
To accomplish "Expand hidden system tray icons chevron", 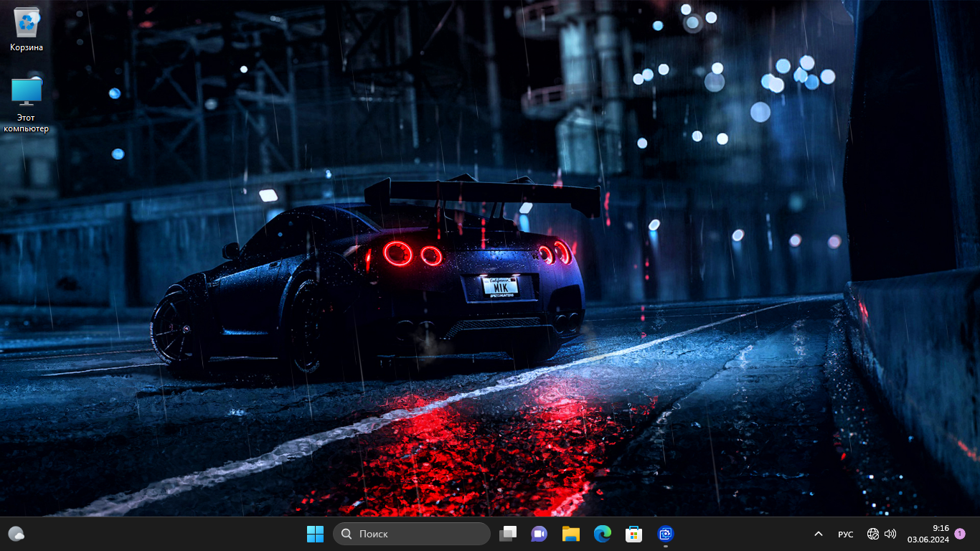I will click(x=818, y=534).
